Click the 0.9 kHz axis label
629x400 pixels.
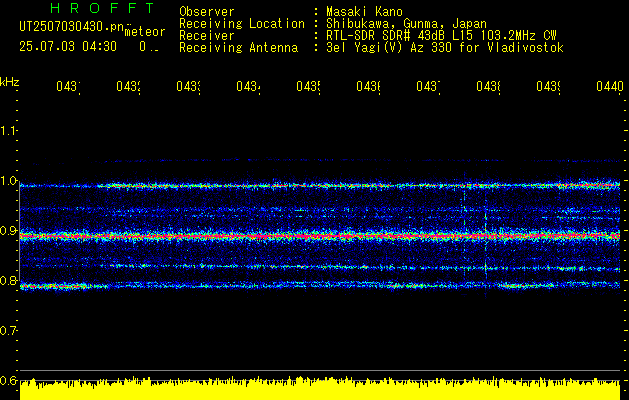coord(8,230)
